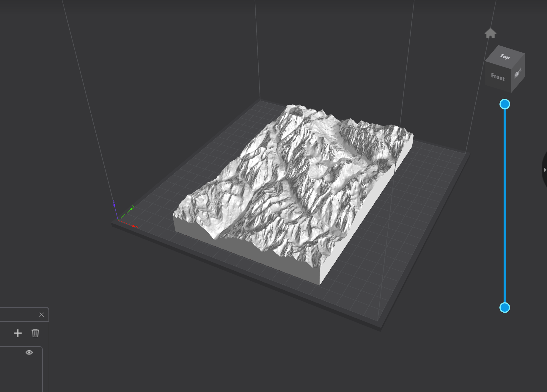This screenshot has height=392, width=547.
Task: Click the purple Z axis arrow
Action: click(114, 204)
